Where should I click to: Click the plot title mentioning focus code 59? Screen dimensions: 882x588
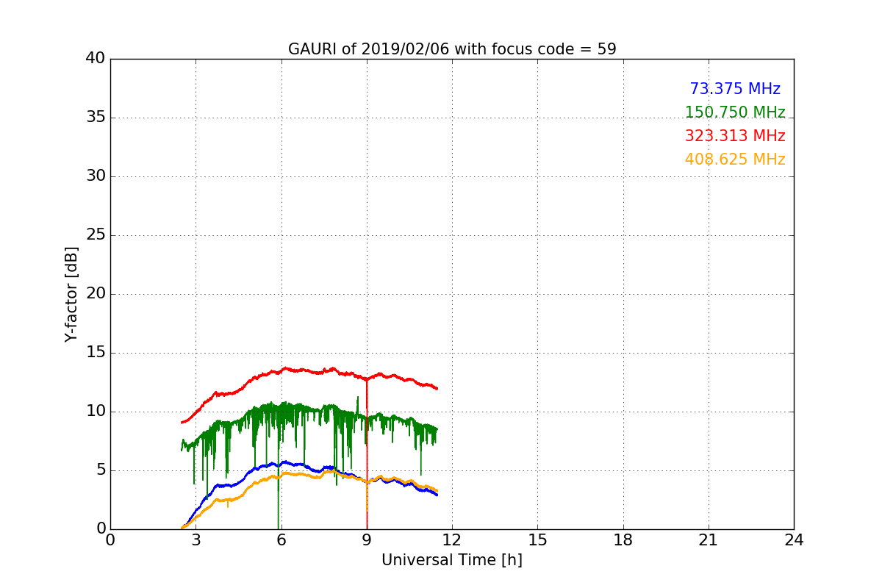tap(452, 49)
